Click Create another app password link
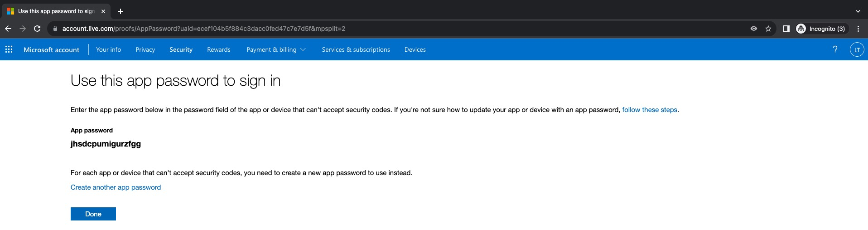The width and height of the screenshot is (868, 230). pyautogui.click(x=116, y=187)
